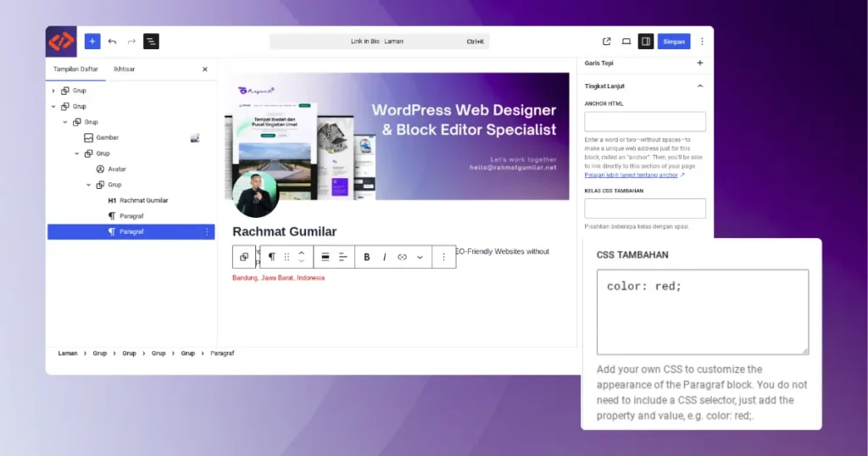The image size is (868, 456).
Task: Collapse the Grup containing Gambar
Action: click(x=65, y=122)
